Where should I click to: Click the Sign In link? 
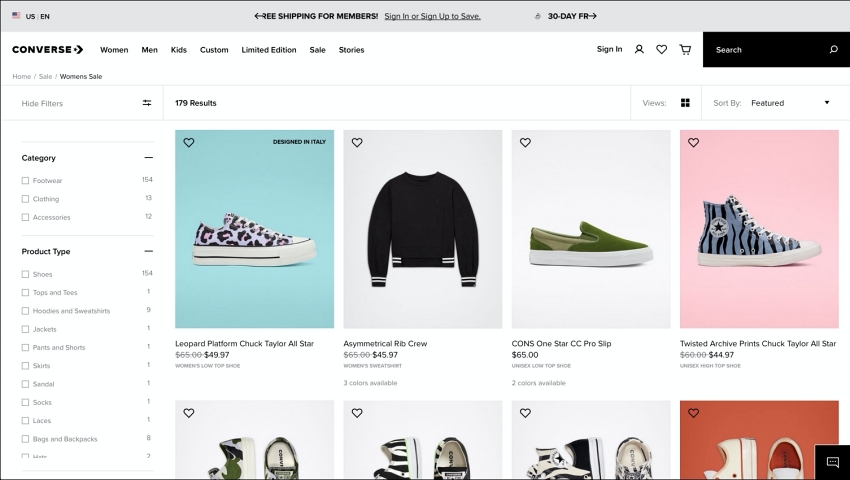[609, 49]
